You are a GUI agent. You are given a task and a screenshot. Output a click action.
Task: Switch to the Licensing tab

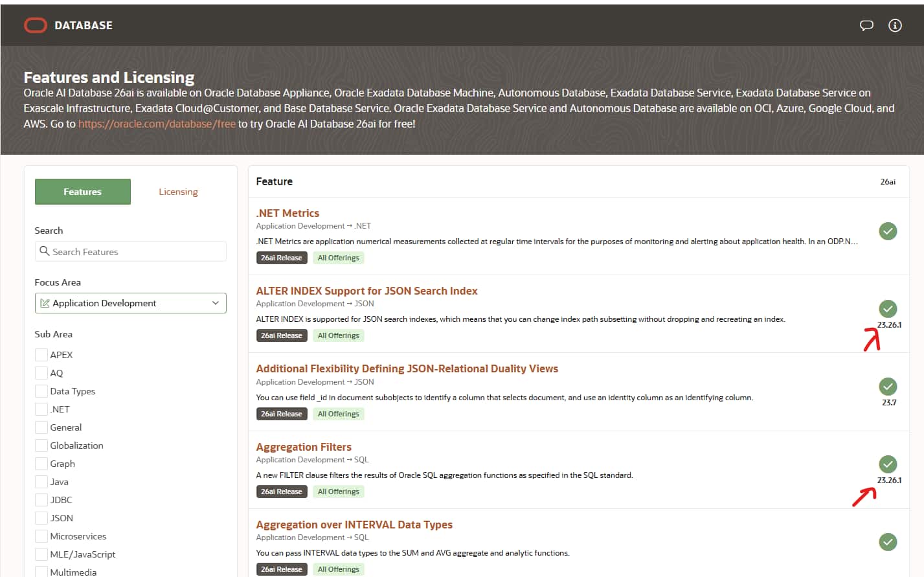click(178, 192)
